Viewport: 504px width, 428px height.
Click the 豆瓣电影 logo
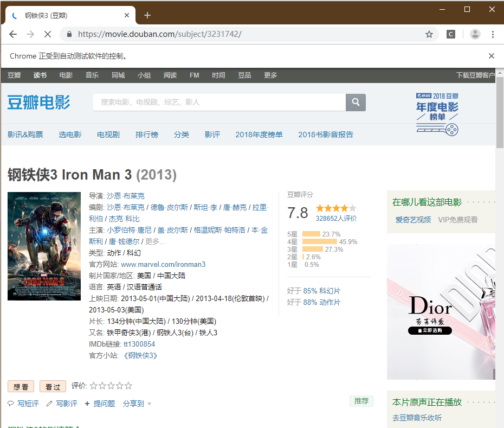[x=38, y=103]
